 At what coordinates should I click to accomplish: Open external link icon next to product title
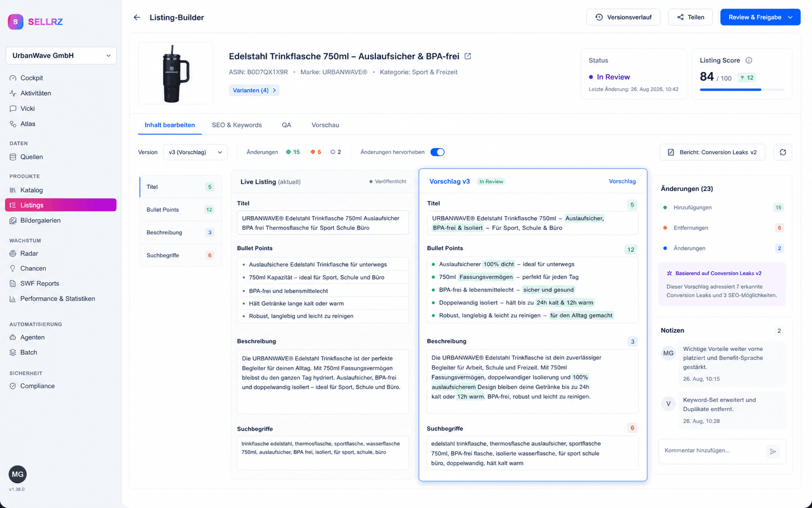[467, 56]
